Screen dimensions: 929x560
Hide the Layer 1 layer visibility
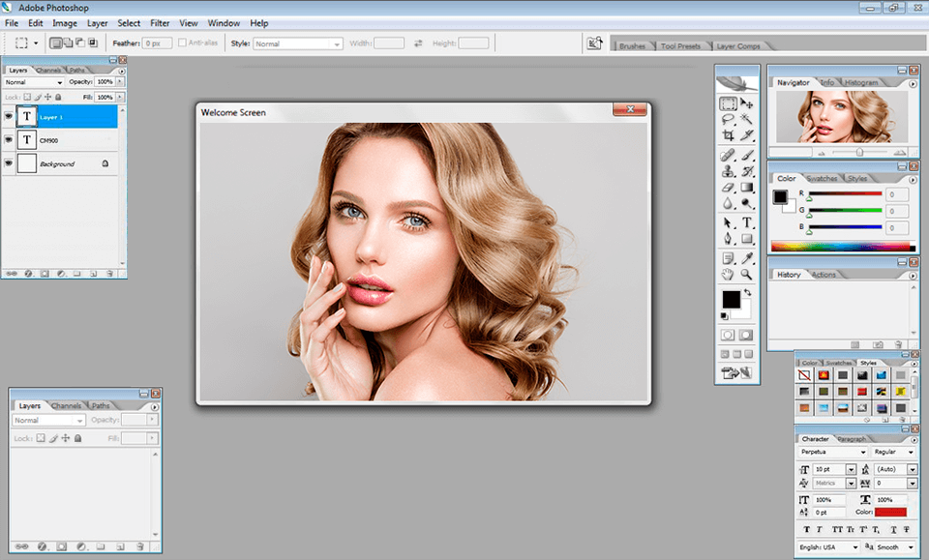click(9, 117)
